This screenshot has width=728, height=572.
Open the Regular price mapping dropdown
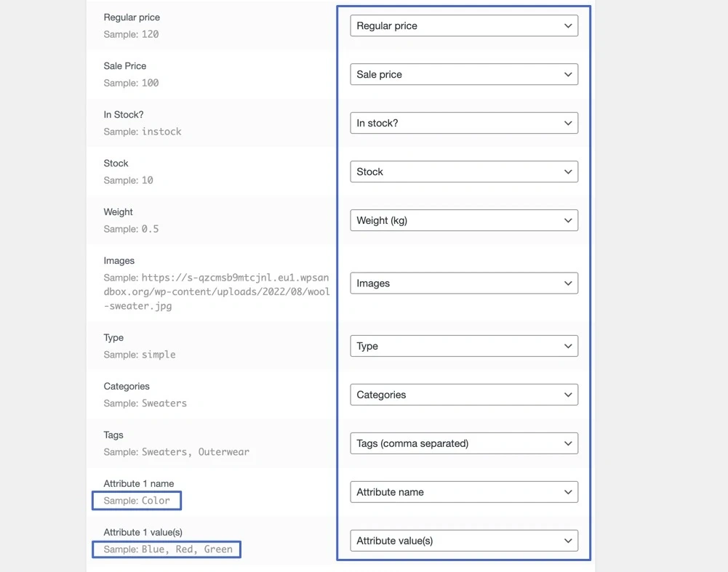tap(463, 26)
